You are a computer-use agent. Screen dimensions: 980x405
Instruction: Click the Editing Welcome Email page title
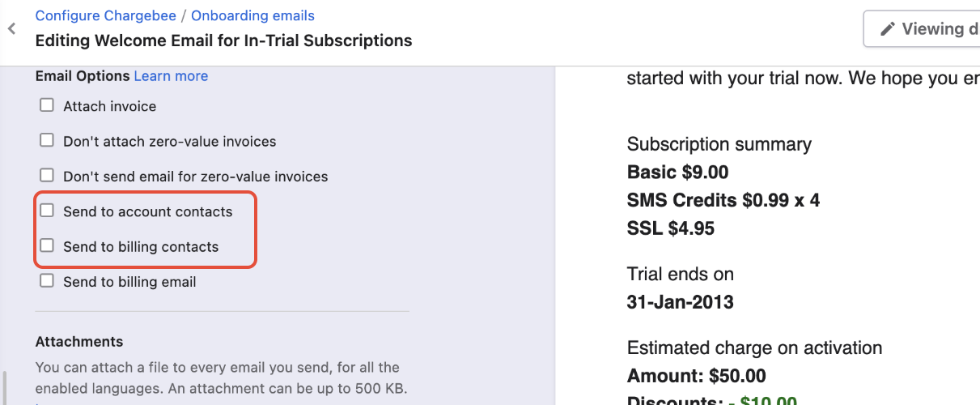[x=223, y=40]
